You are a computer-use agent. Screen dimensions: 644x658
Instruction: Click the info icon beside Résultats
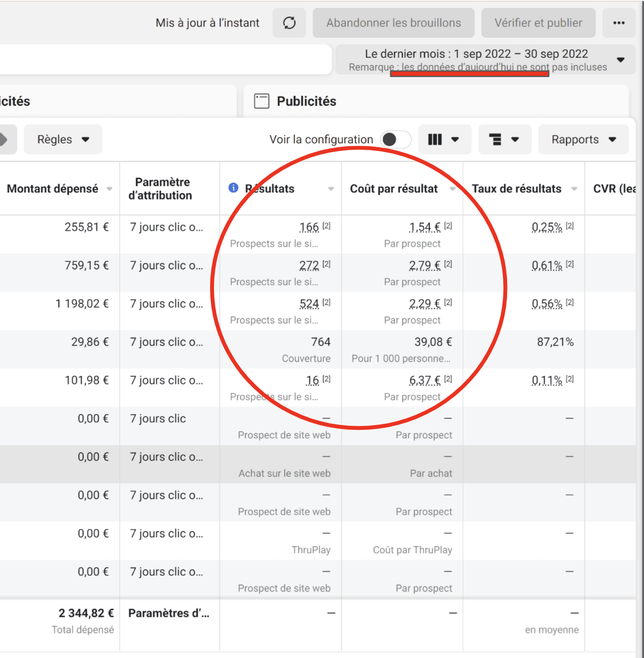[233, 188]
